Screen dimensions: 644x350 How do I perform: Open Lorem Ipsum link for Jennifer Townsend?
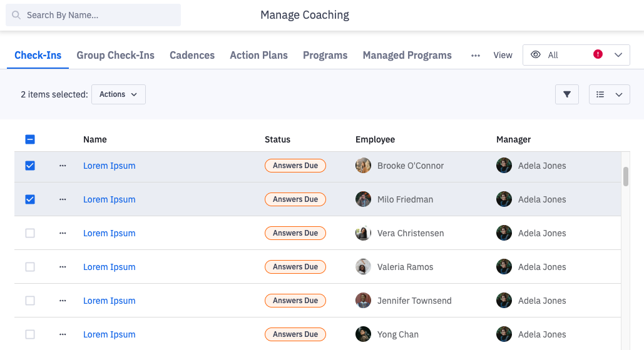pyautogui.click(x=110, y=301)
